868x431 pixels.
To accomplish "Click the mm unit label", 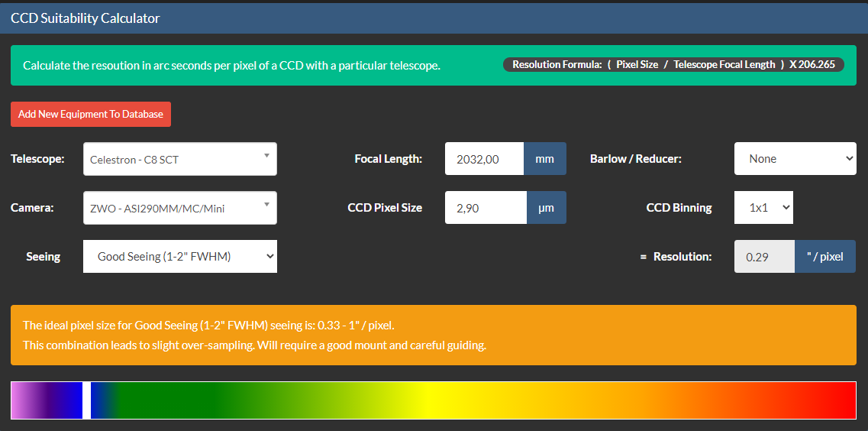I will pos(544,159).
